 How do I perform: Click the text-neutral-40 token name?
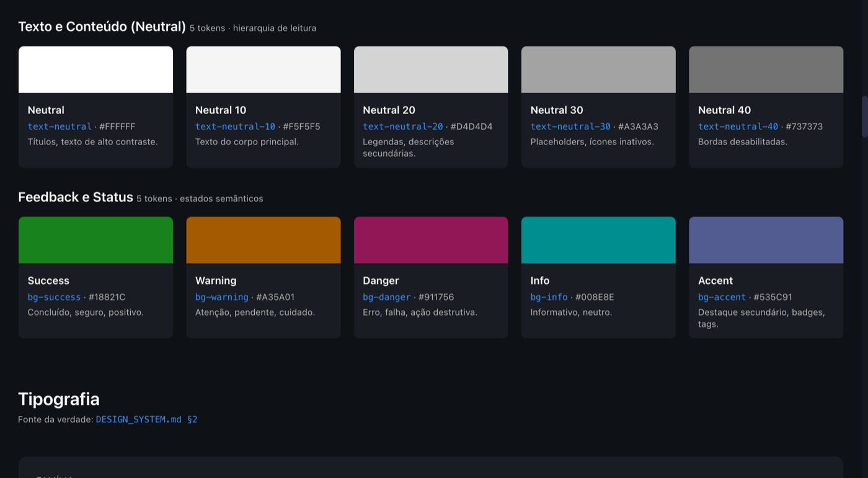click(x=738, y=126)
